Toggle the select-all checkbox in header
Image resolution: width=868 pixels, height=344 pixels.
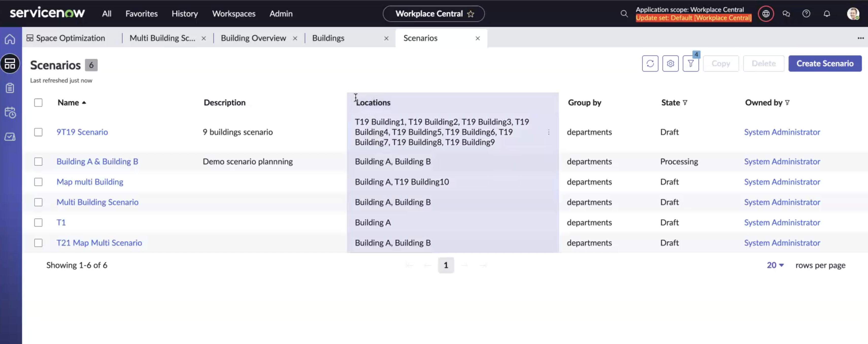tap(38, 103)
